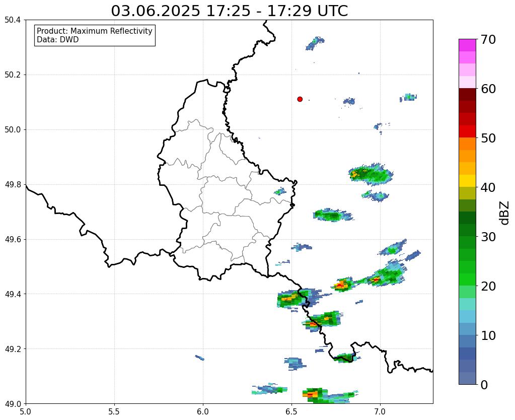Image resolution: width=515 pixels, height=420 pixels.
Task: Click the 7.0 longitude axis label
Action: pos(381,411)
